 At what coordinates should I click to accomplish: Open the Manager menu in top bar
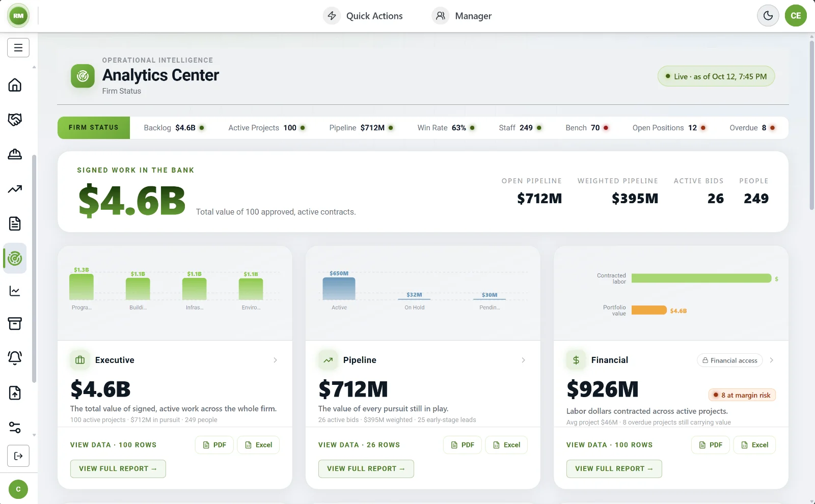(462, 16)
